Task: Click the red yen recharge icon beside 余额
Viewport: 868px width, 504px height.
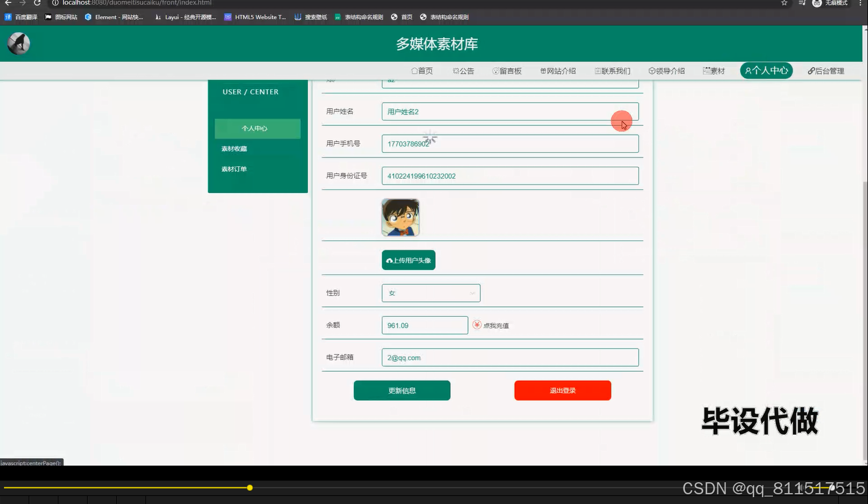Action: tap(476, 325)
